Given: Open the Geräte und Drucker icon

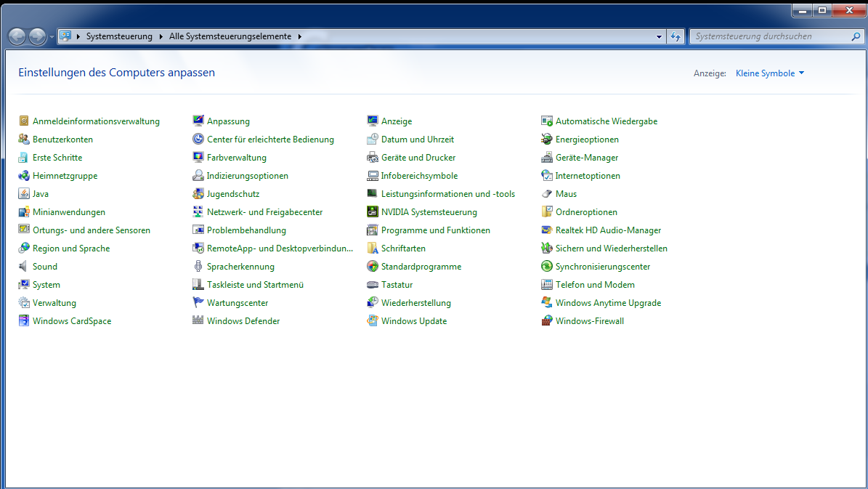Looking at the screenshot, I should (373, 157).
